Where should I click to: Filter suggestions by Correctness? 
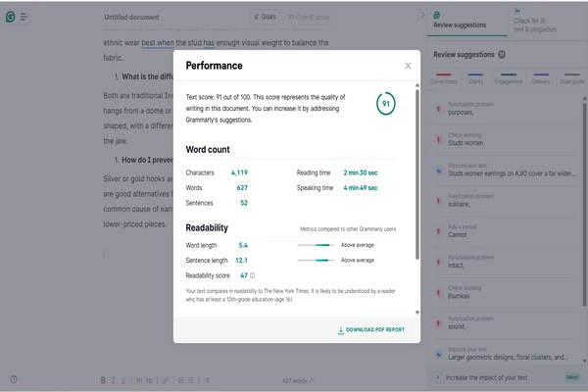tap(444, 78)
